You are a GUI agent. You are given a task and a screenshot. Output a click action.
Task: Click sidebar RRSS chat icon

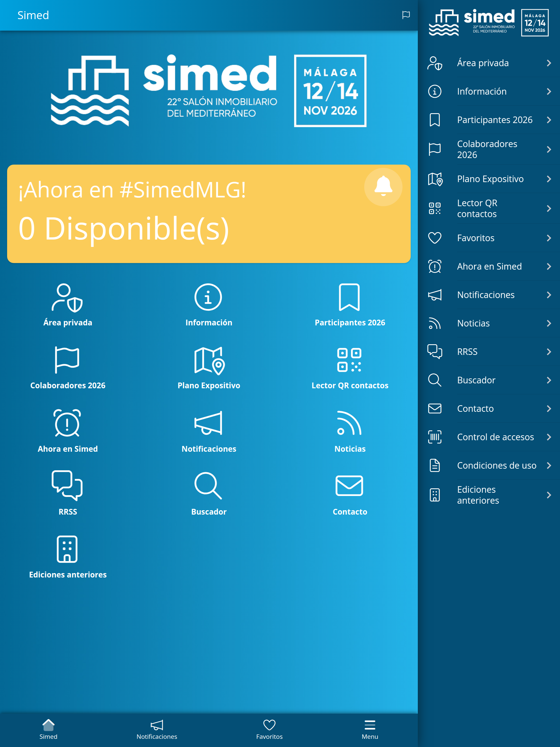coord(435,352)
